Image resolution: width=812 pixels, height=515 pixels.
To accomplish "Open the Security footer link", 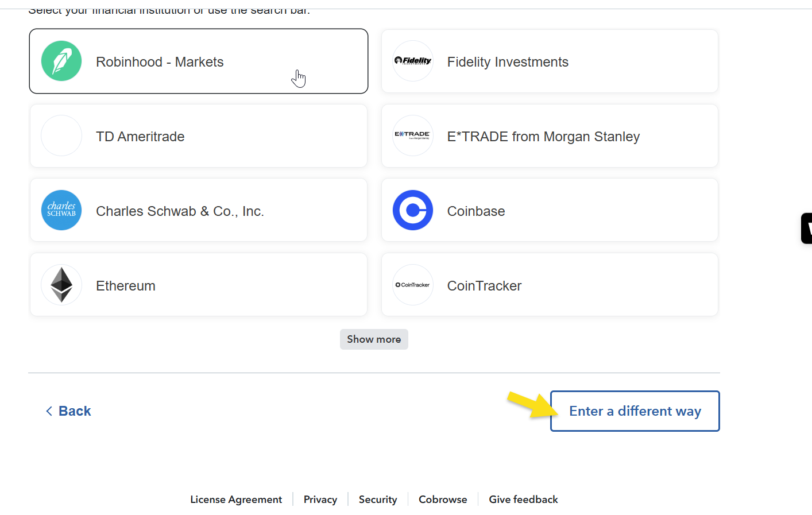I will click(x=378, y=499).
